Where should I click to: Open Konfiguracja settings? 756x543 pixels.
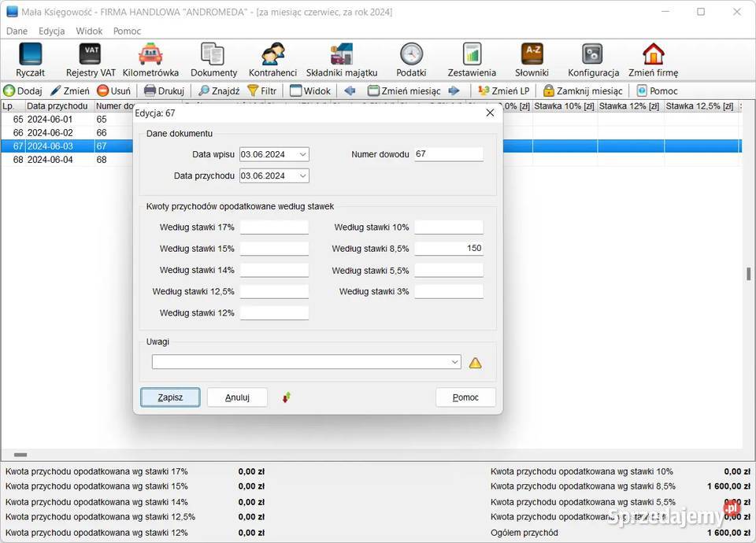point(593,60)
